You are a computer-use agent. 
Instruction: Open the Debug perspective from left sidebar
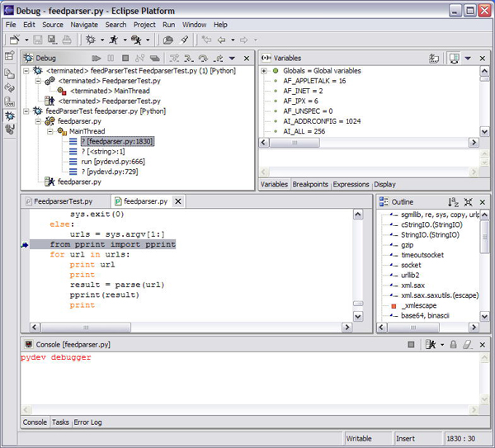9,116
